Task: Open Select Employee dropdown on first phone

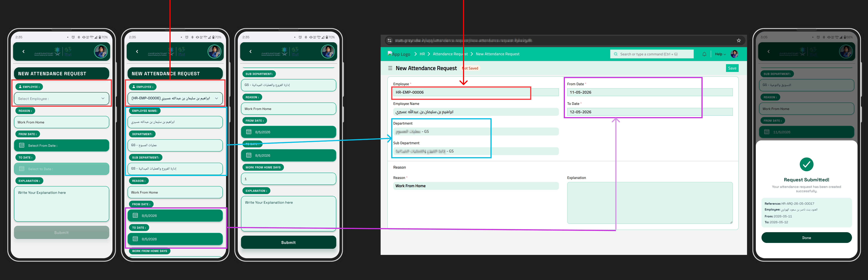Action: (x=62, y=99)
